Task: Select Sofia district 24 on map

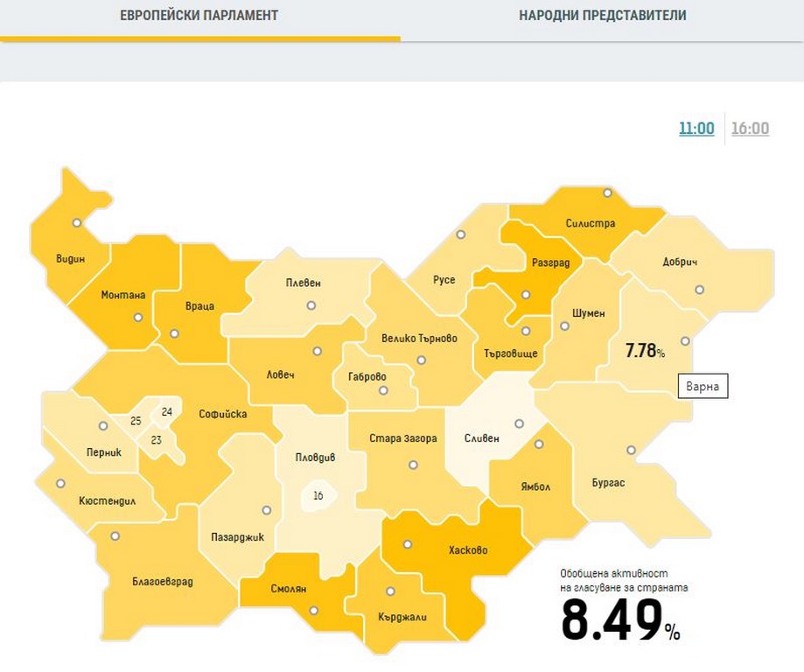Action: 167,411
